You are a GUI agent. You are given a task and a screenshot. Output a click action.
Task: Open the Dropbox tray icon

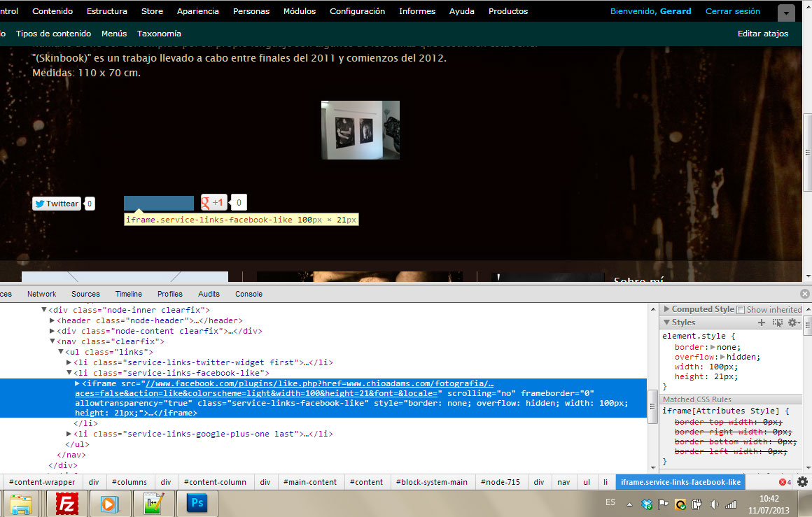tap(647, 504)
